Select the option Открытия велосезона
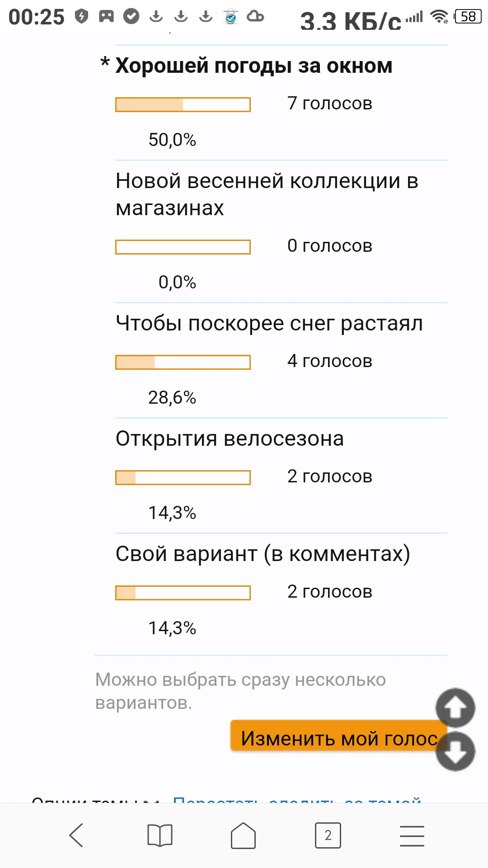 [230, 438]
